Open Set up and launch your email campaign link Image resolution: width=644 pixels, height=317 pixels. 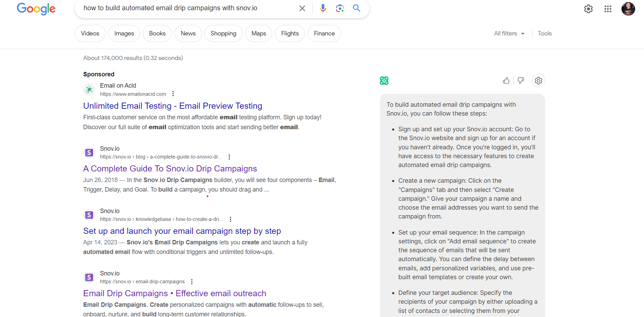pyautogui.click(x=182, y=231)
